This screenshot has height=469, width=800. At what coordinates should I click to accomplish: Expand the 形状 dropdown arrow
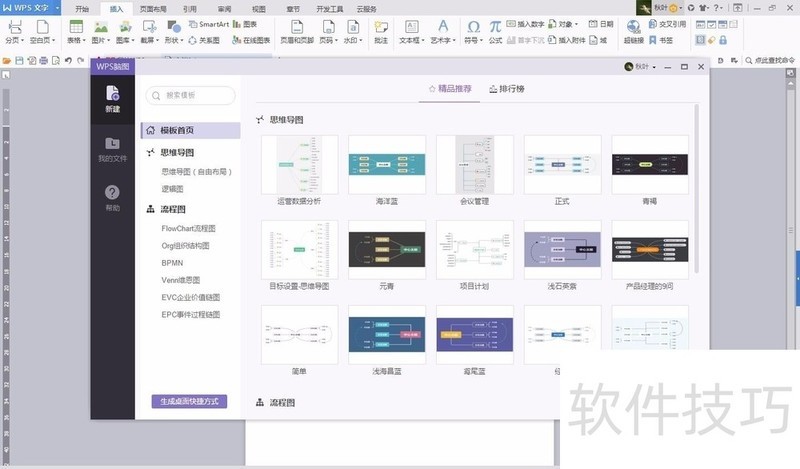pyautogui.click(x=181, y=40)
